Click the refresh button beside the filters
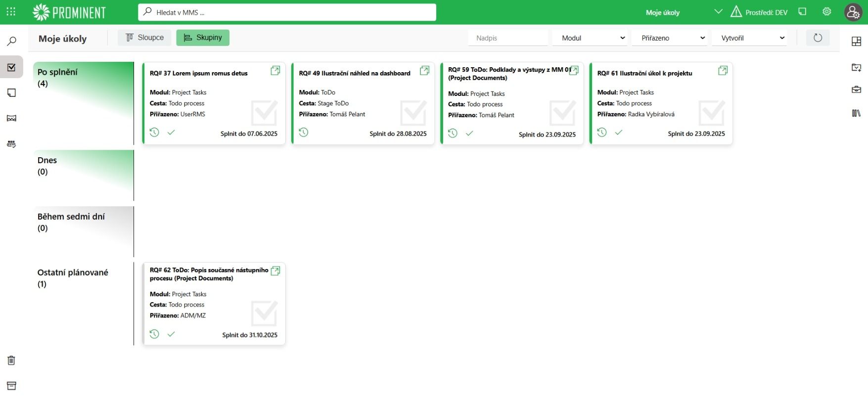This screenshot has width=868, height=402. pos(818,38)
